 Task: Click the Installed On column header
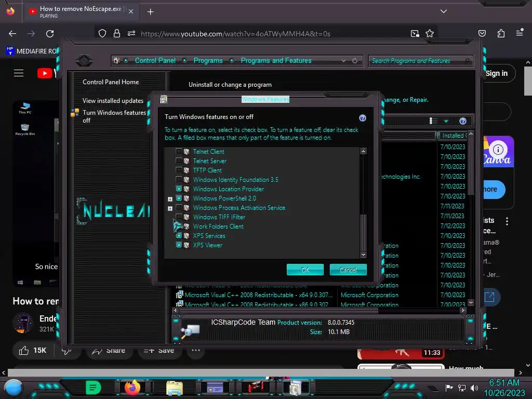pyautogui.click(x=453, y=136)
